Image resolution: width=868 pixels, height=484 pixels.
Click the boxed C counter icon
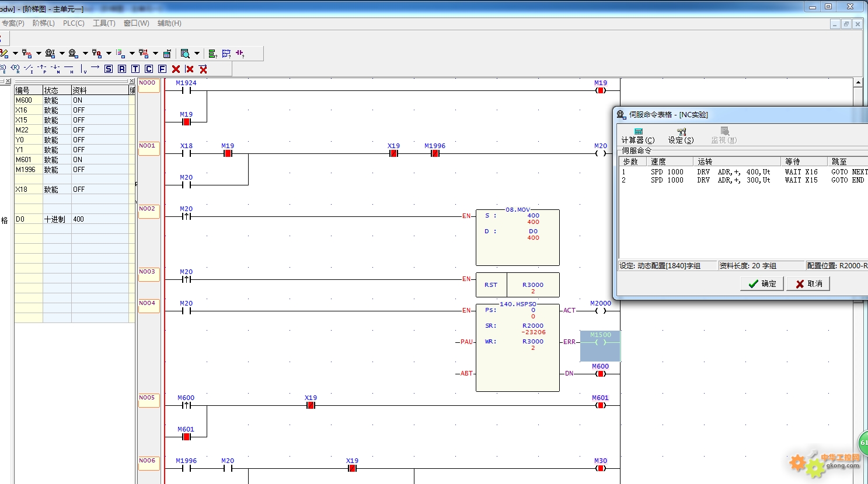tap(149, 69)
